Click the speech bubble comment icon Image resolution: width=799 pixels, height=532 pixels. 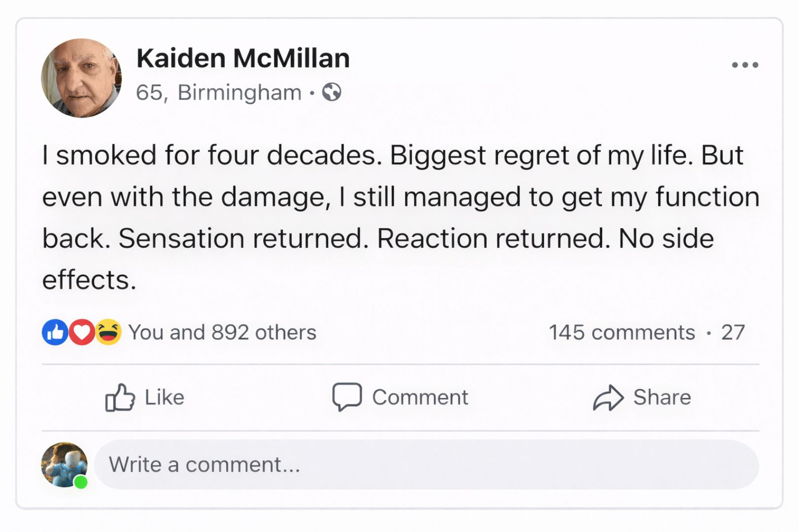347,397
